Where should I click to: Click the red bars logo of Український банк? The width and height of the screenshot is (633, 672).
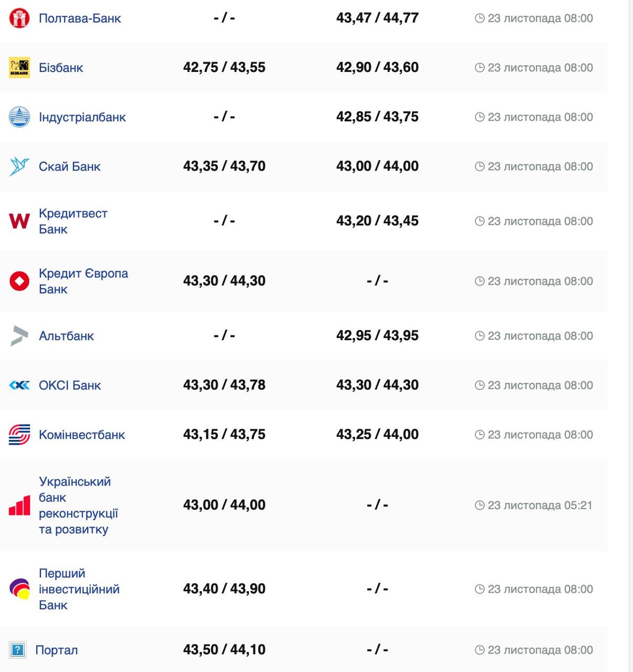19,506
